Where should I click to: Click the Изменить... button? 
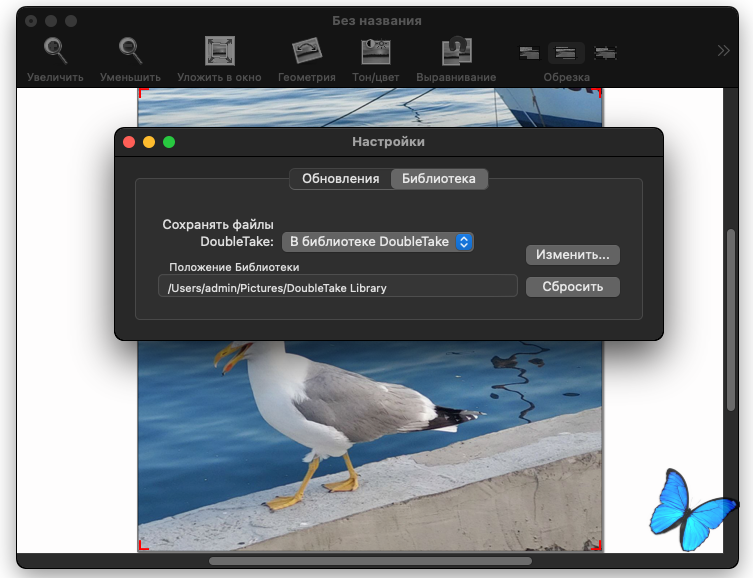pos(572,255)
